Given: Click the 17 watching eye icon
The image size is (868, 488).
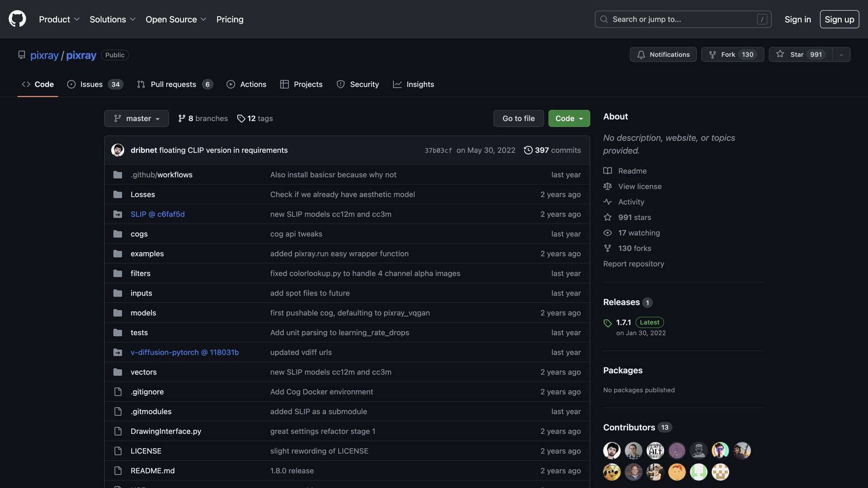Looking at the screenshot, I should pyautogui.click(x=608, y=233).
